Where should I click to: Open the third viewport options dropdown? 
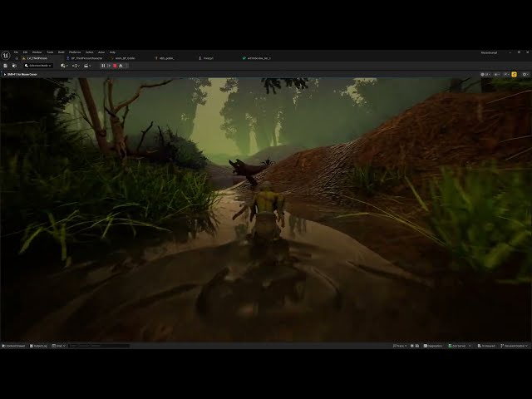(506, 74)
